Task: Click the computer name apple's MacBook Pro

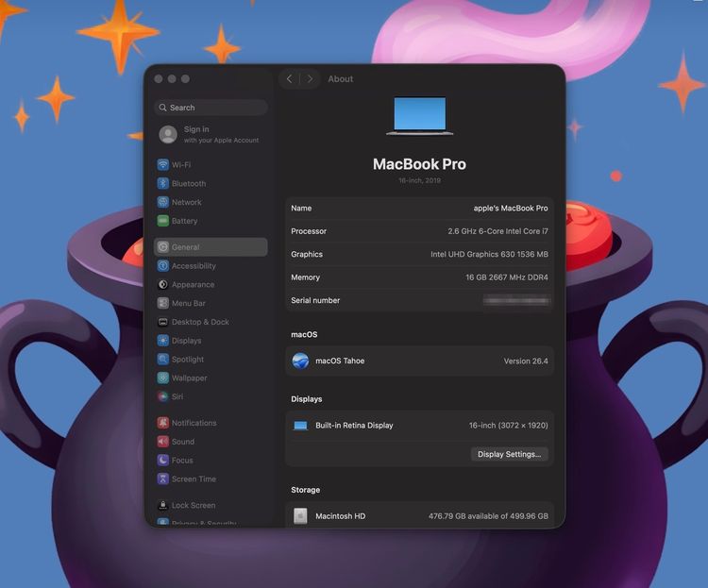Action: click(510, 209)
